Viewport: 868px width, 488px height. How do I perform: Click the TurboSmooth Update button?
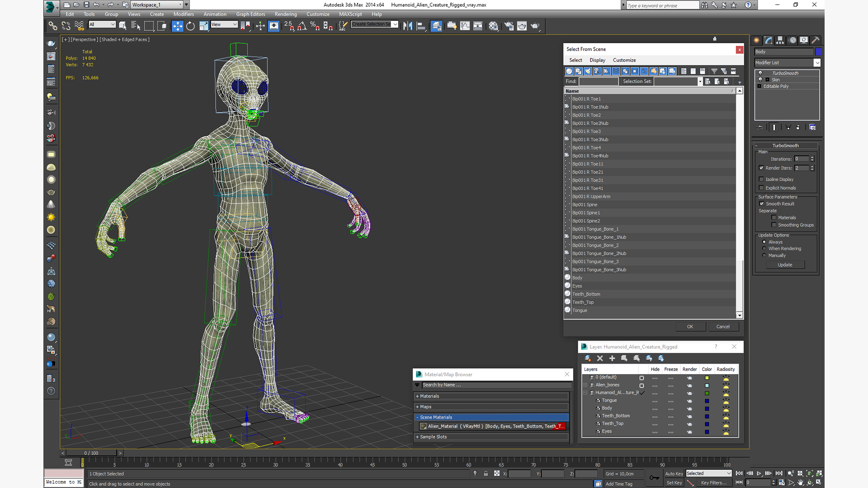(x=785, y=265)
